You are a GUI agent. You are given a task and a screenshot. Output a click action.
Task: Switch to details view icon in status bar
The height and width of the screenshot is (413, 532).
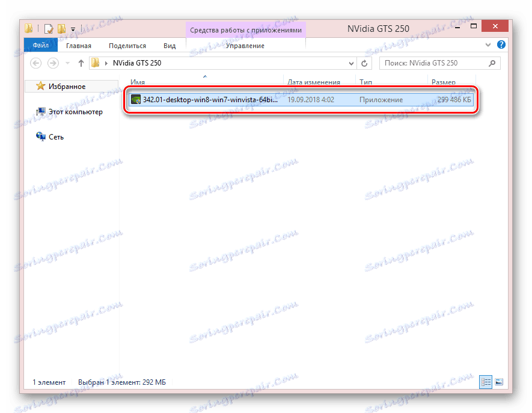[486, 382]
